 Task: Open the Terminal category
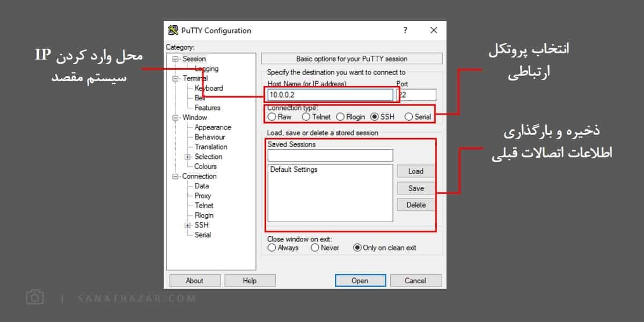pyautogui.click(x=195, y=78)
